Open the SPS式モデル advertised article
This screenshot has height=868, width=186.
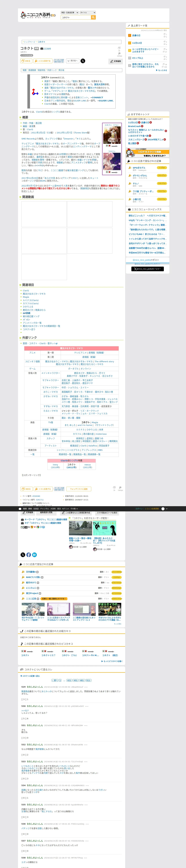[x=139, y=168]
